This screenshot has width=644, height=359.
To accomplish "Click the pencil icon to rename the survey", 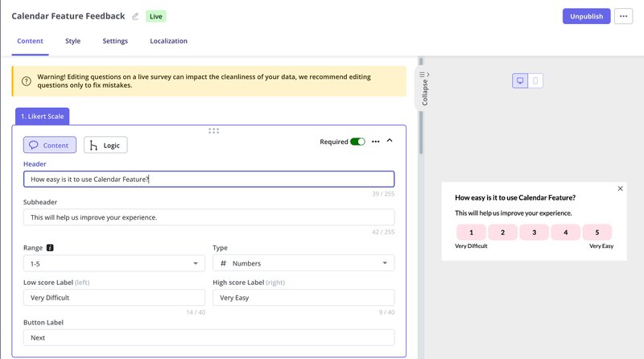I will [135, 16].
